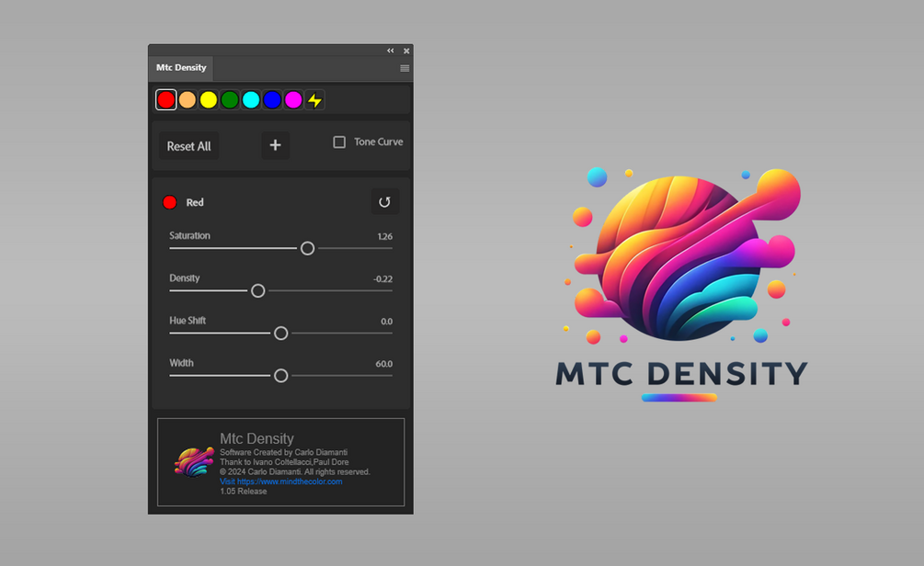Reset the Red channel with circular arrow
The width and height of the screenshot is (924, 566).
click(x=385, y=202)
